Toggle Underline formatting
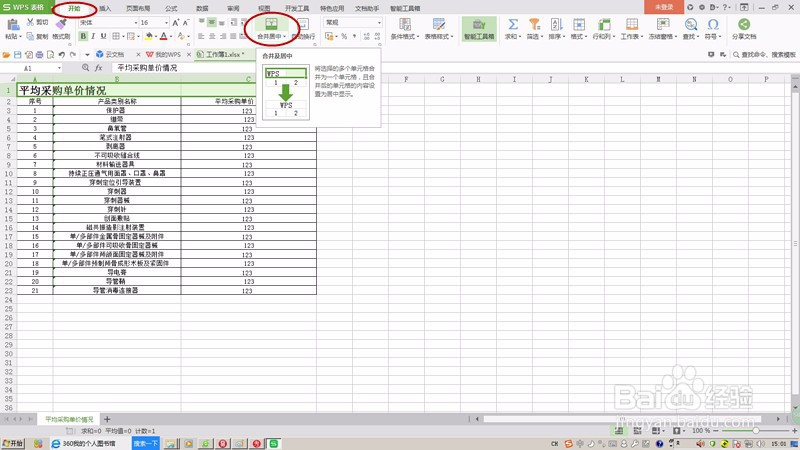 (x=103, y=36)
